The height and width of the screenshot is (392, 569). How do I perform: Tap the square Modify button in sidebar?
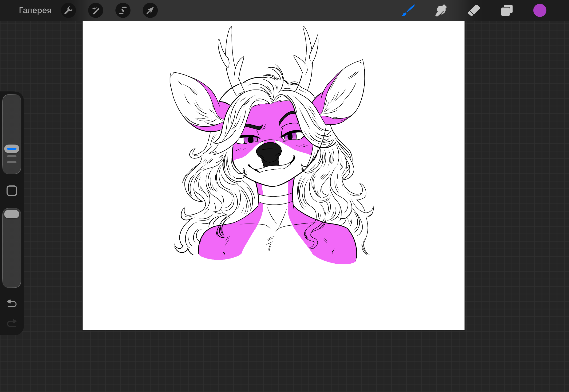click(12, 191)
